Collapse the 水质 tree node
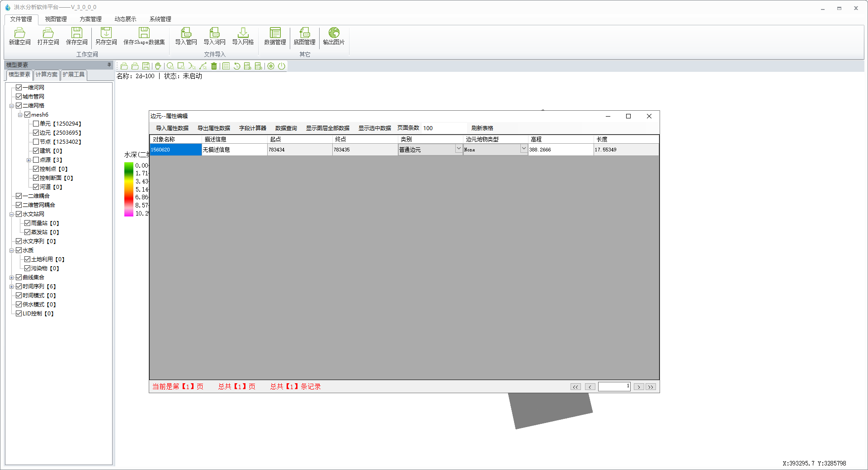Image resolution: width=868 pixels, height=470 pixels. coord(11,250)
